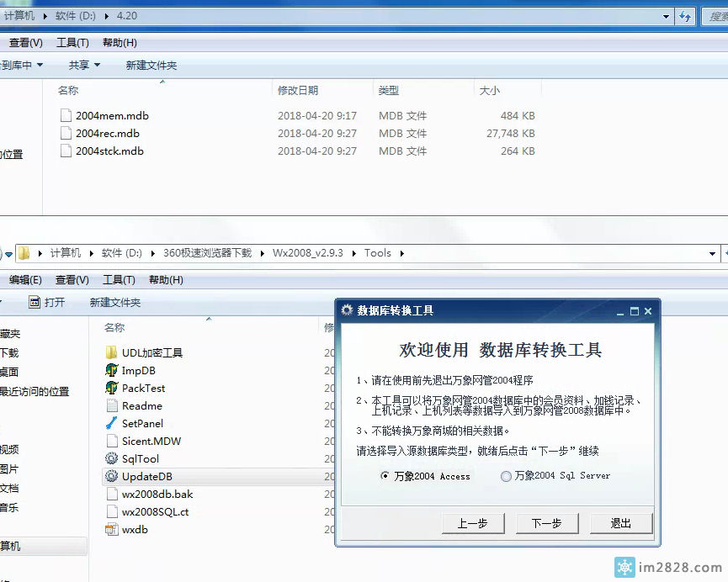Click the SetPanel wrench icon
The height and width of the screenshot is (582, 728).
[x=111, y=424]
